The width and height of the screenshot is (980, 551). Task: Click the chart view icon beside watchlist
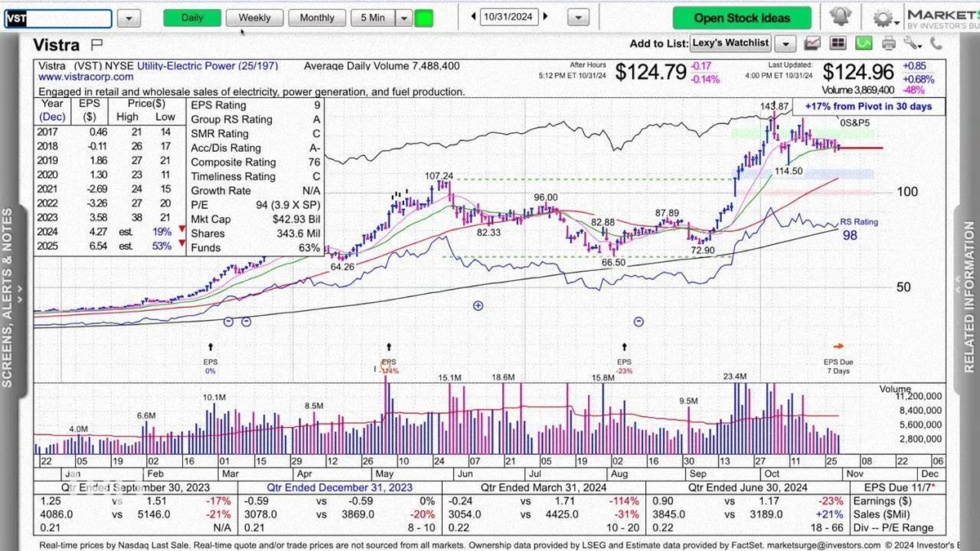[813, 43]
